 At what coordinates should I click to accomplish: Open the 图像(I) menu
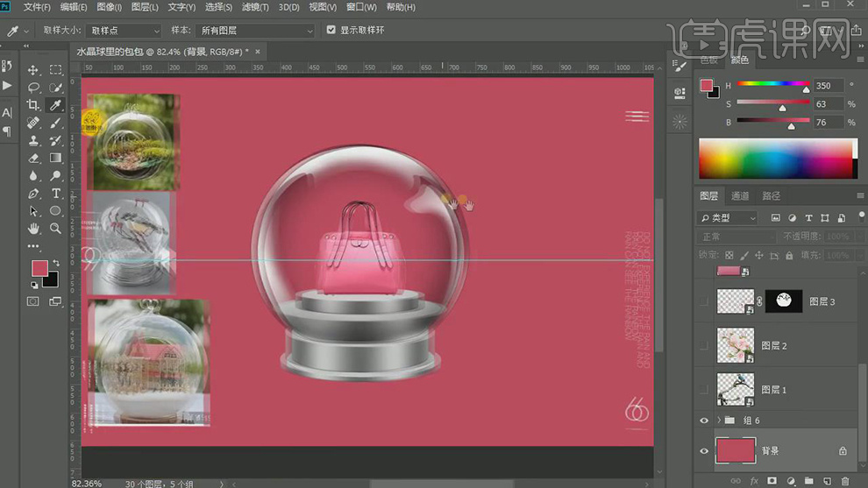pos(109,7)
